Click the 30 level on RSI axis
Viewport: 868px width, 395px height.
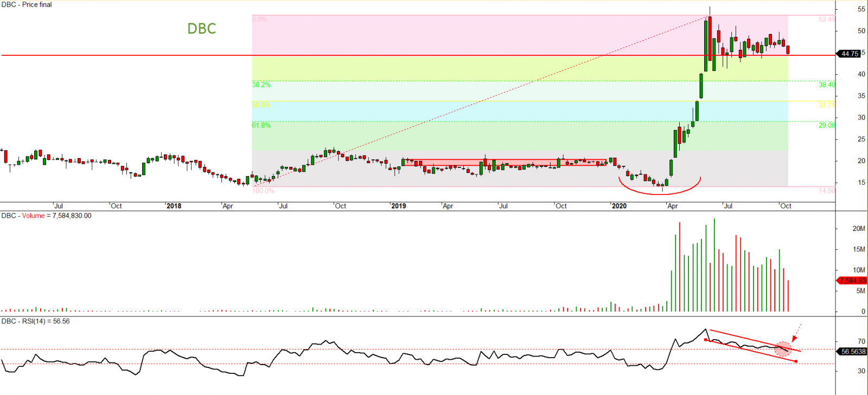tap(861, 371)
